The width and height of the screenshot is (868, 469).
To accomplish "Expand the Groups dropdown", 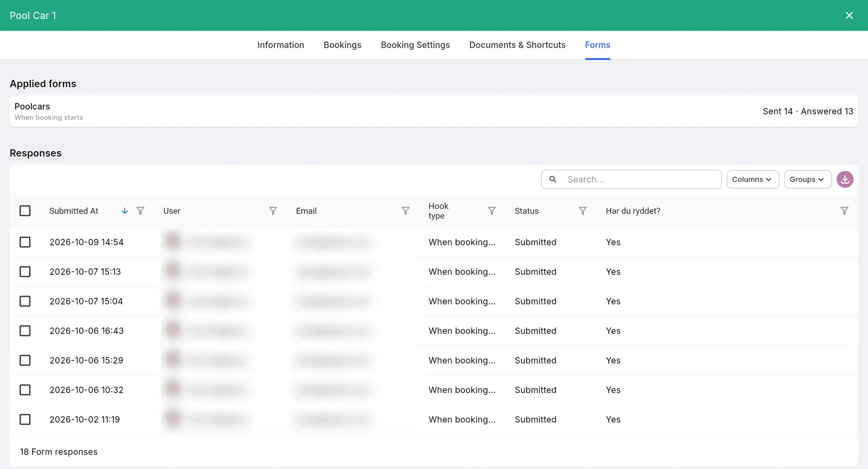I will pyautogui.click(x=808, y=179).
